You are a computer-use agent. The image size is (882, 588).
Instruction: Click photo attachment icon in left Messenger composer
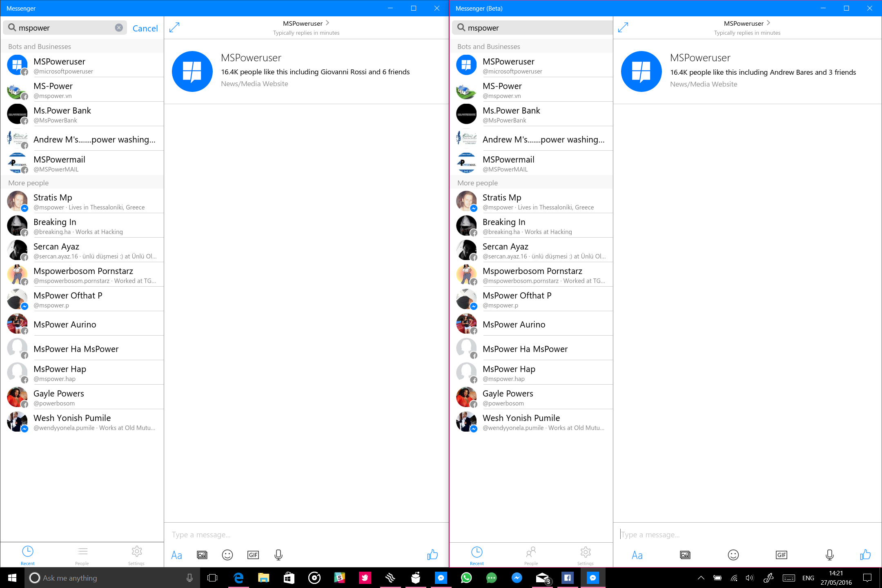coord(202,555)
